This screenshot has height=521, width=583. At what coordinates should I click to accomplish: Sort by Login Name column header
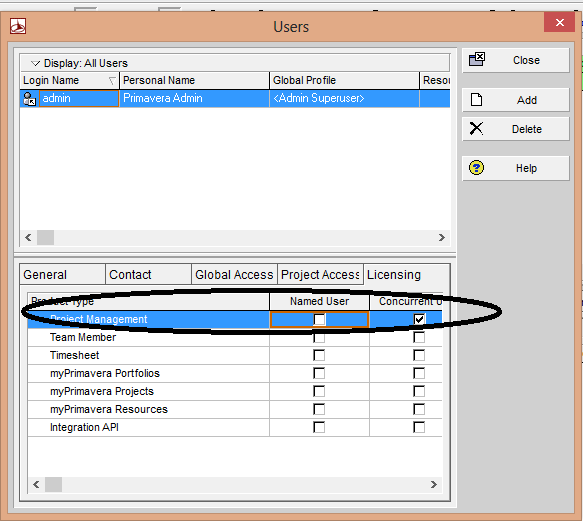pos(70,80)
